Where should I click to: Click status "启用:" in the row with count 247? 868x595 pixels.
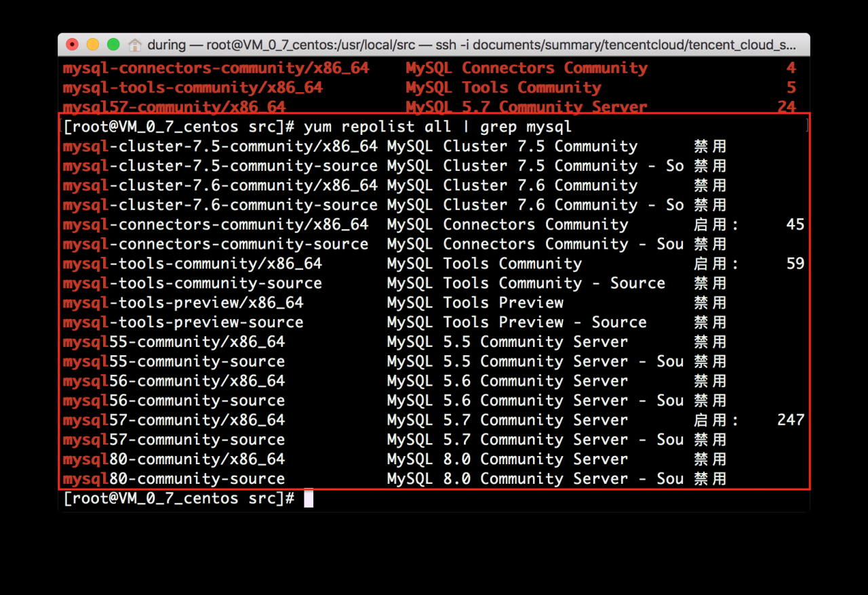pyautogui.click(x=716, y=421)
